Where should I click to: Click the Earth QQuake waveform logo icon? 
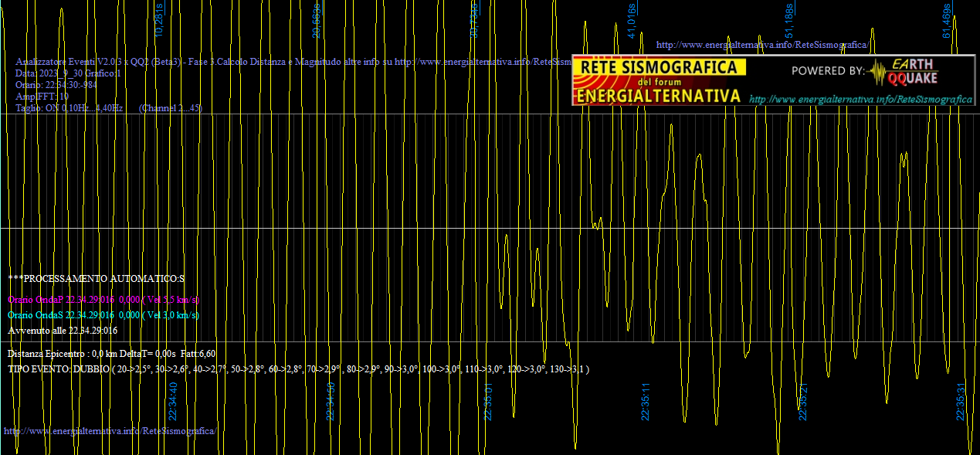pos(877,73)
